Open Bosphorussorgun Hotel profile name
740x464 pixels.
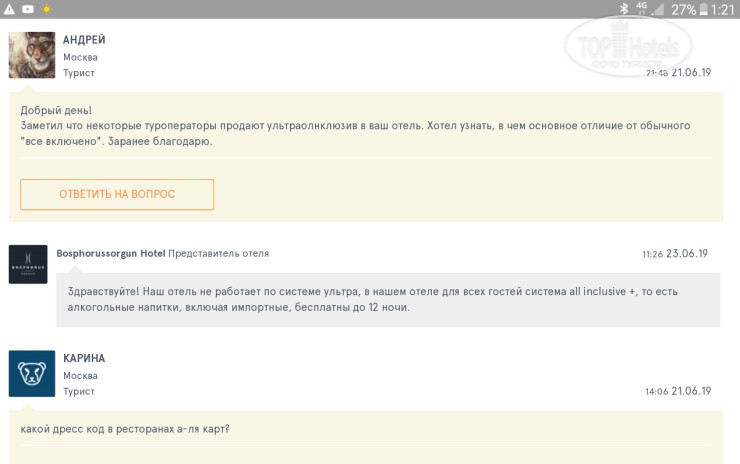[x=111, y=253]
